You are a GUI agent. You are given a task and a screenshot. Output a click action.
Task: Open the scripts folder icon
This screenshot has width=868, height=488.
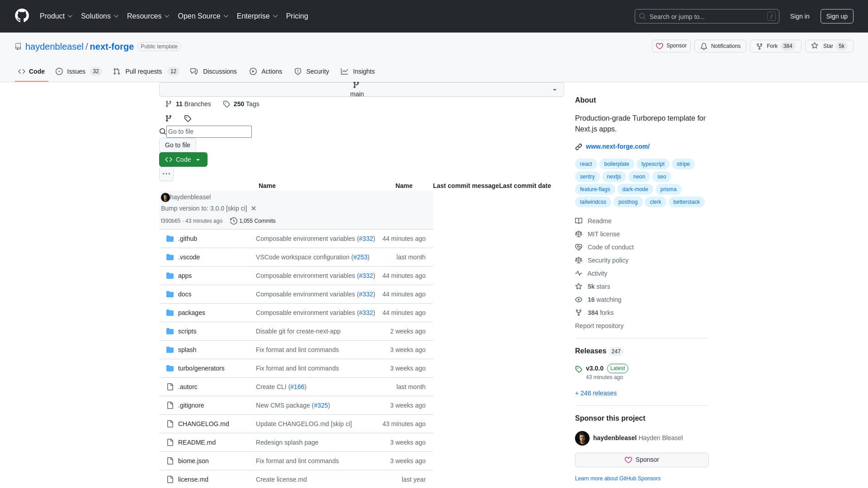coord(170,331)
